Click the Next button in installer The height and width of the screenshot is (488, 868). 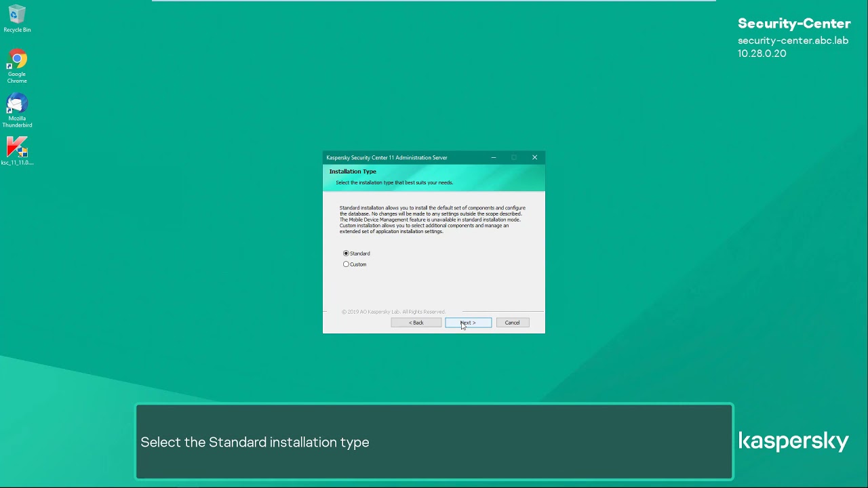(468, 323)
